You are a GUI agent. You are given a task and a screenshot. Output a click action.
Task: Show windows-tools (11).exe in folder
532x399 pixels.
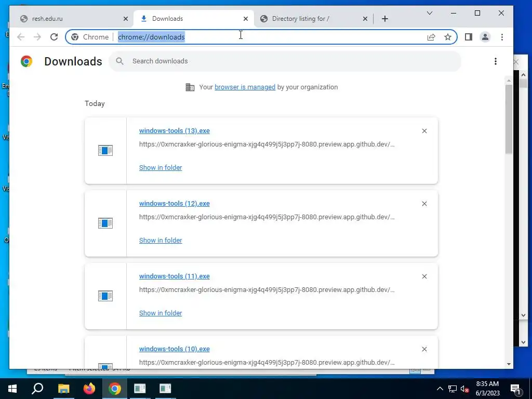tap(161, 313)
